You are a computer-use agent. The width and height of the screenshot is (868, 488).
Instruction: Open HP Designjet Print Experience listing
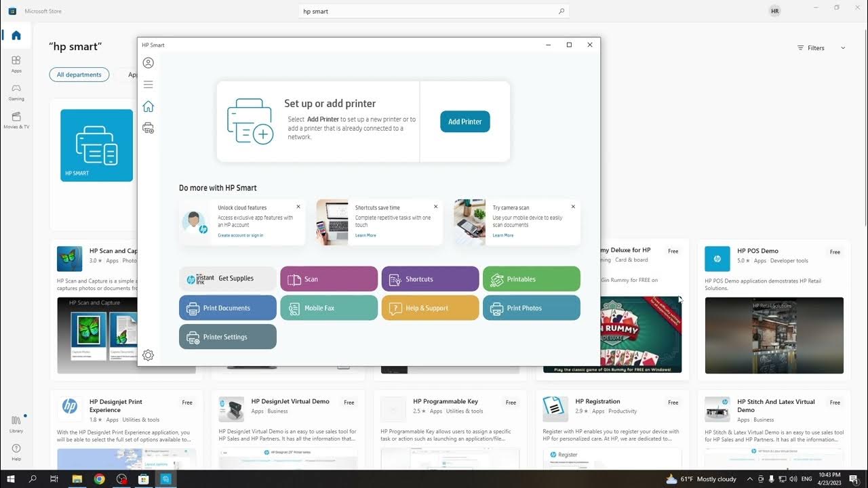125,430
